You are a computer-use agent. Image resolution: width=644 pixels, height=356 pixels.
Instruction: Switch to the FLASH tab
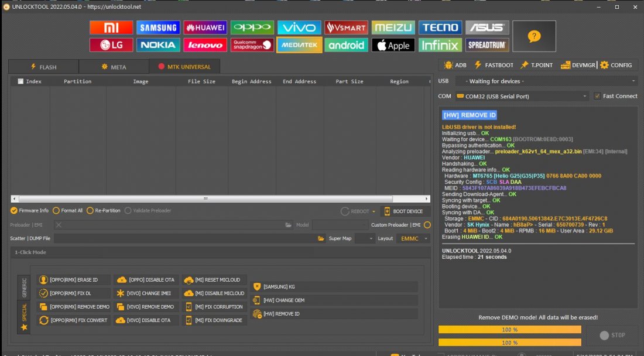tap(43, 67)
